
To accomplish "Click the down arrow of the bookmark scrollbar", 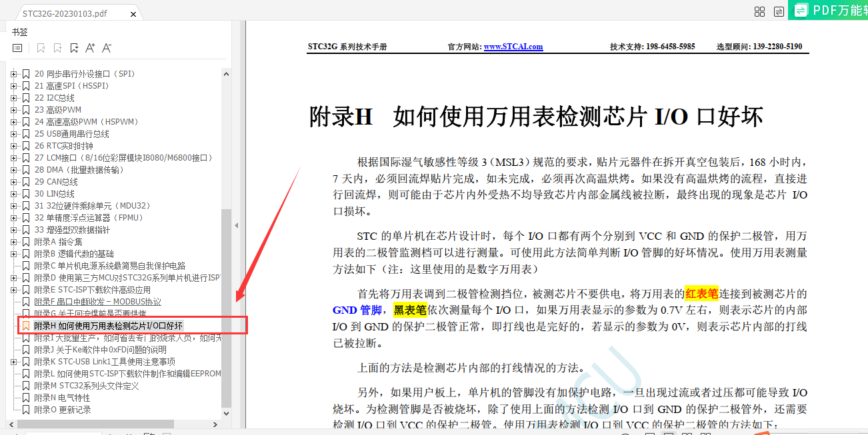I will point(226,413).
